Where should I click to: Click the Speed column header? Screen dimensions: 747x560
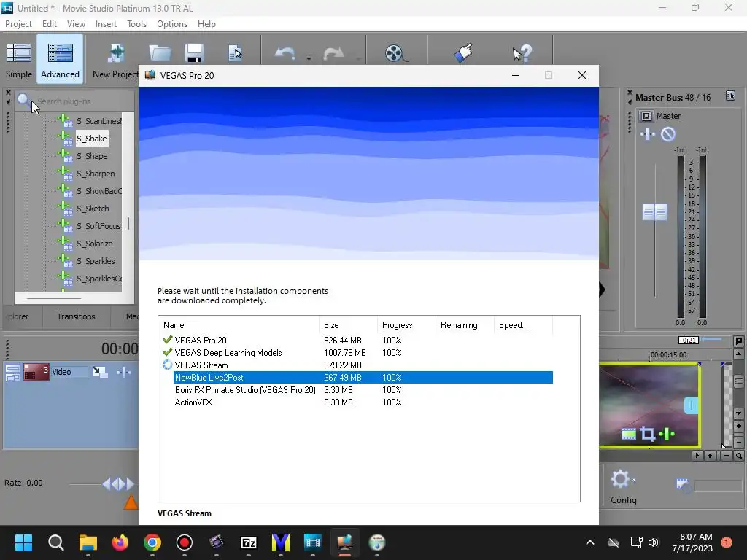[523, 325]
